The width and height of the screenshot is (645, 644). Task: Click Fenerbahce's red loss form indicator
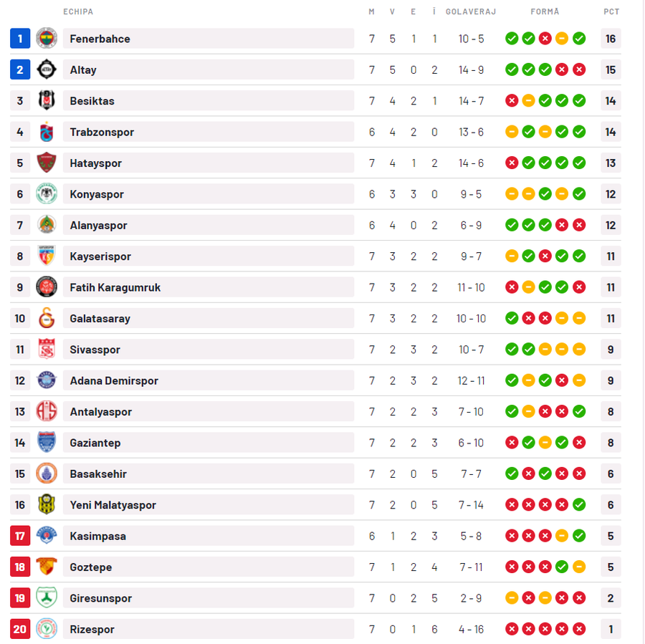(545, 39)
